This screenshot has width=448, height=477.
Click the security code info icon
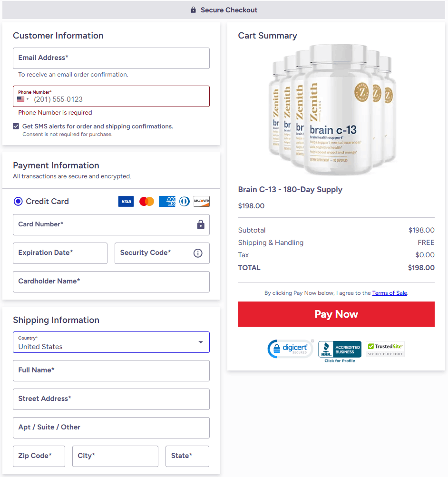(x=198, y=253)
